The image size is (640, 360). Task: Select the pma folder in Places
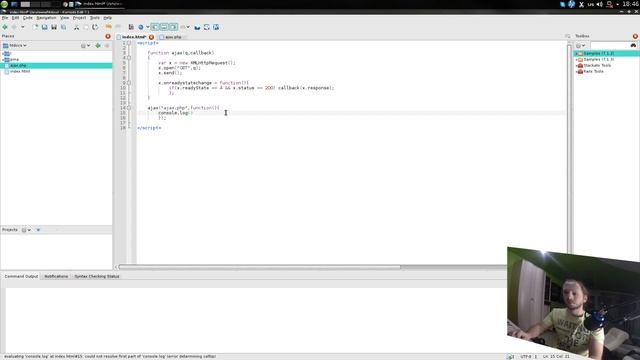pos(56,60)
